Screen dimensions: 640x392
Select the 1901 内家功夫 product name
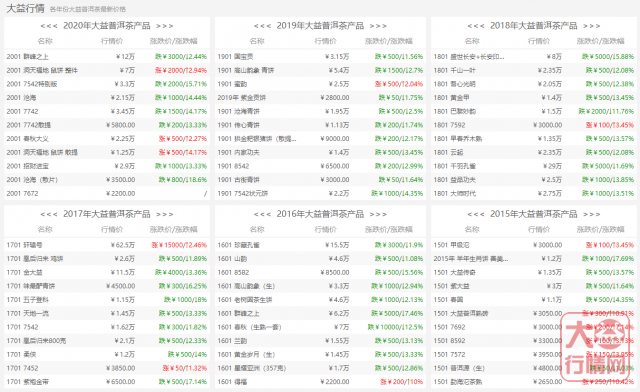238,152
